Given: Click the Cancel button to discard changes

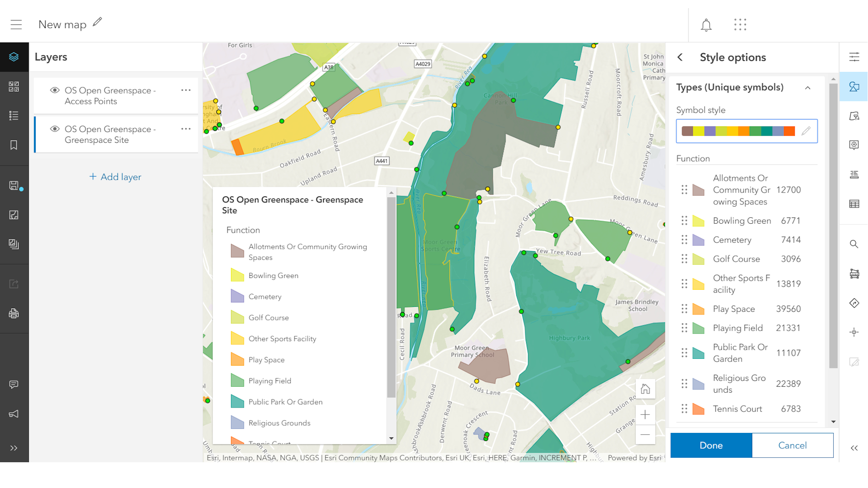Looking at the screenshot, I should 793,445.
